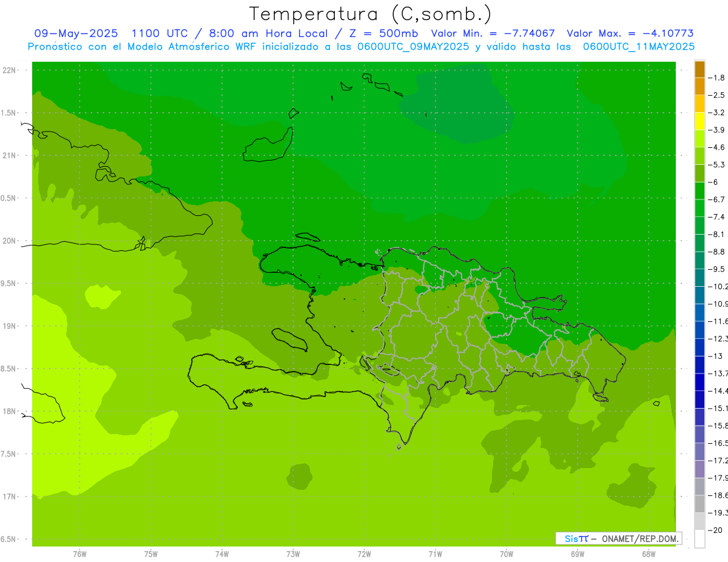
Task: Click the '71W' longitude label
Action: click(x=435, y=554)
